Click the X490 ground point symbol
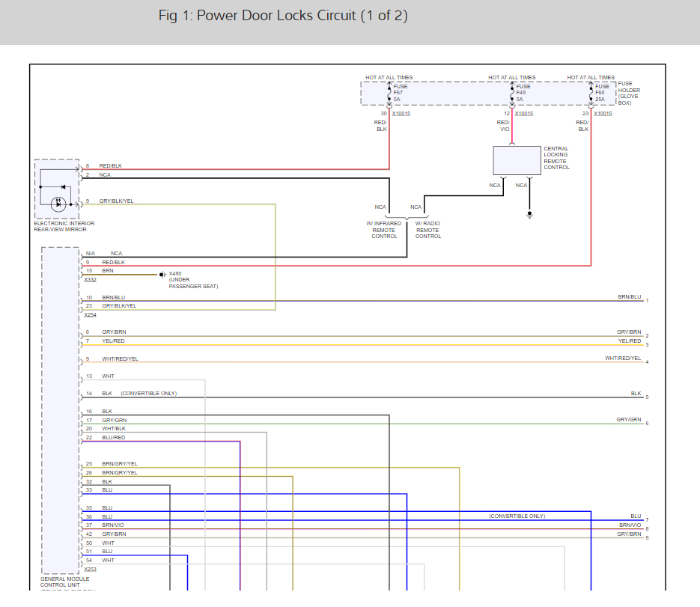700x607 pixels. (x=163, y=275)
